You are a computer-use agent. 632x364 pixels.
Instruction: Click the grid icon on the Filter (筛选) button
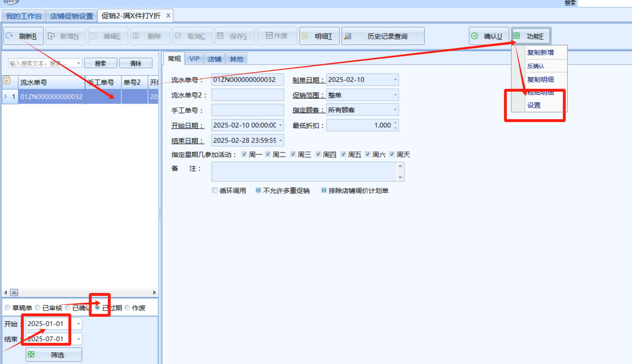click(31, 354)
